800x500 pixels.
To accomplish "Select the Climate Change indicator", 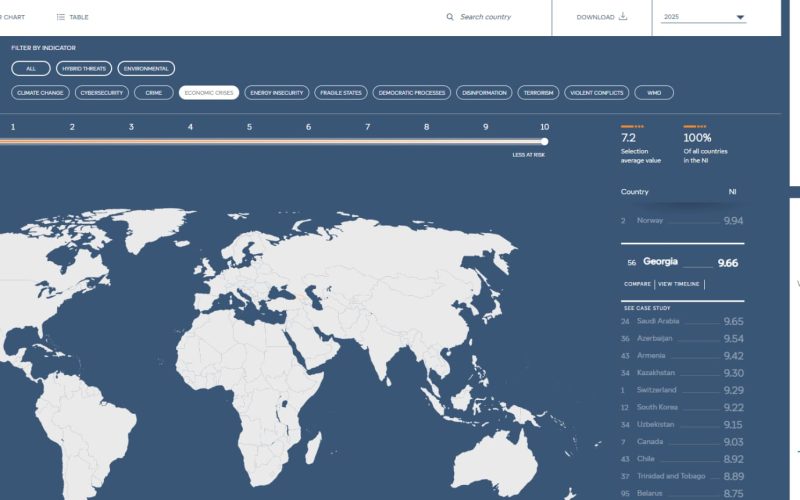I will [x=40, y=93].
